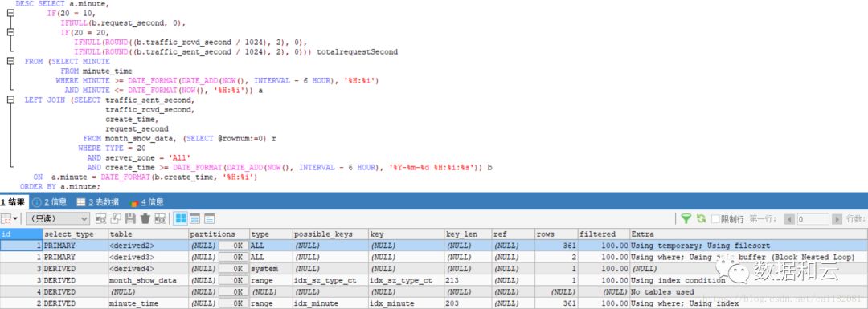Click the insert new row toolbar icon
Screen dimensions: 868x309
(100, 219)
